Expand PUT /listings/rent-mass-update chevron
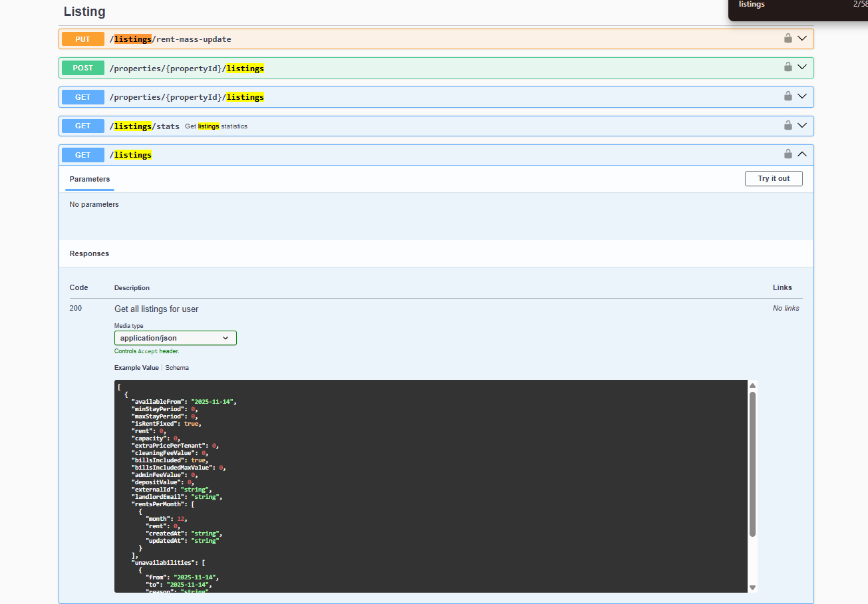The width and height of the screenshot is (868, 604). pos(802,39)
